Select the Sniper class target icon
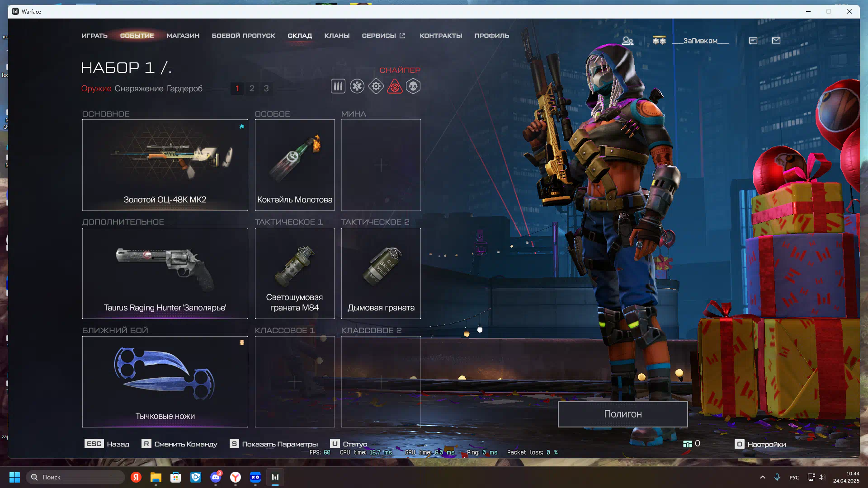This screenshot has width=868, height=488. (x=395, y=86)
